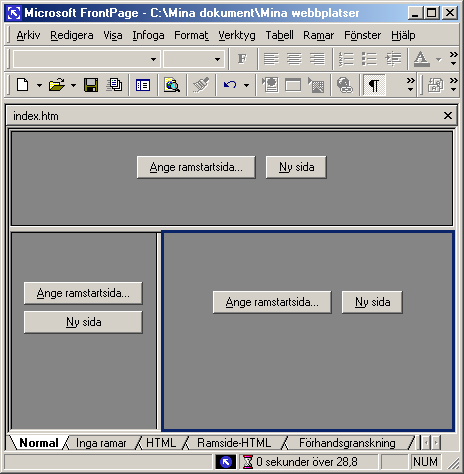Image resolution: width=464 pixels, height=474 pixels.
Task: Open the style dropdown list
Action: (x=153, y=59)
